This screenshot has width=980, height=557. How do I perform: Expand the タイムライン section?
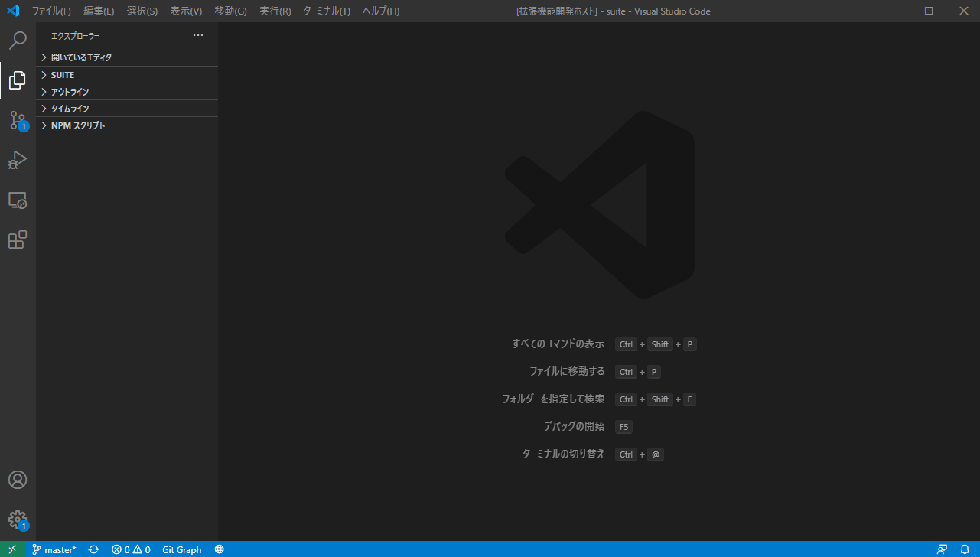click(127, 109)
